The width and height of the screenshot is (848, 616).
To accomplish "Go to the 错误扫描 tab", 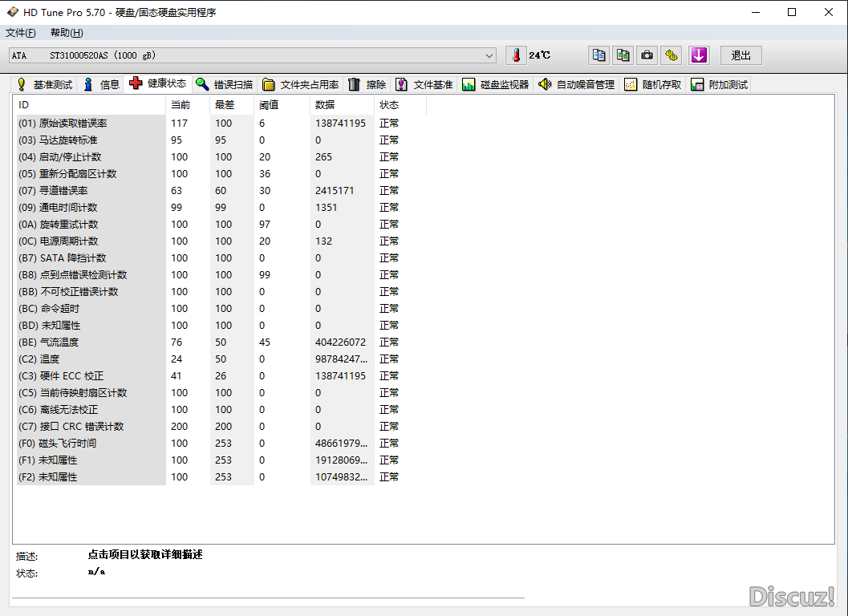I will 225,84.
